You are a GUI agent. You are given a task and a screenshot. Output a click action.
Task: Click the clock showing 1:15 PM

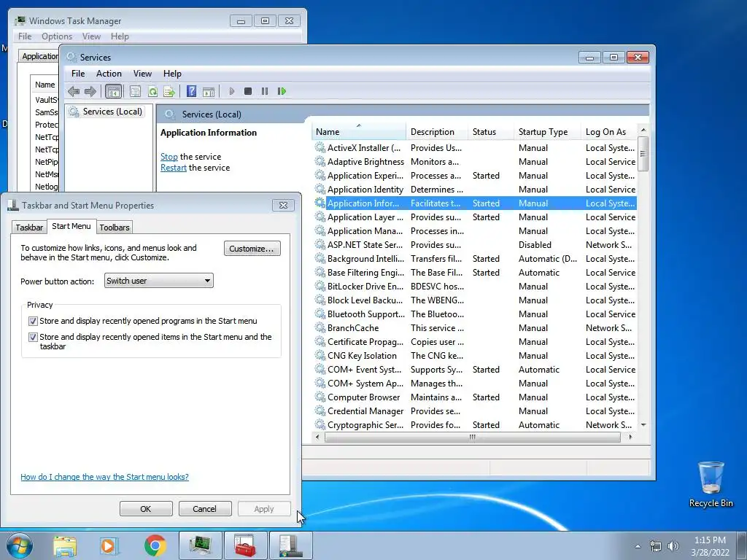click(x=710, y=540)
